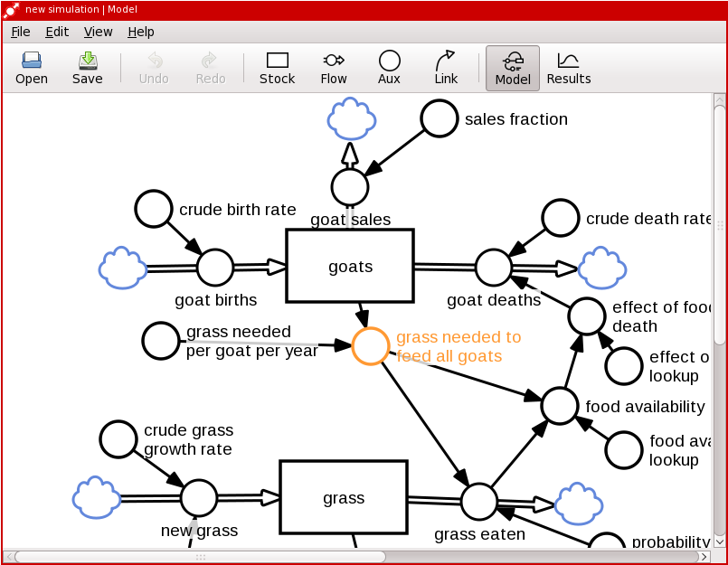Pick the Aux variable tool
The width and height of the screenshot is (728, 565).
click(x=389, y=69)
